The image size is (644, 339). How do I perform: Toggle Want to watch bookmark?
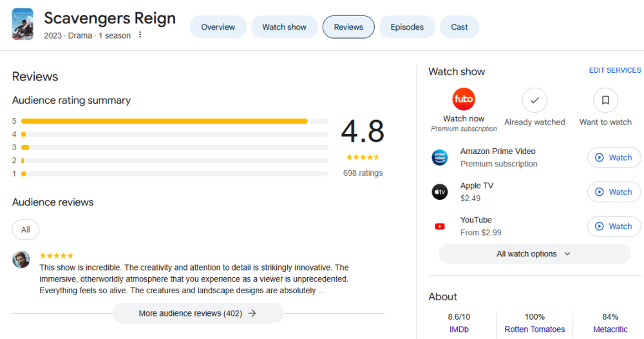click(605, 101)
